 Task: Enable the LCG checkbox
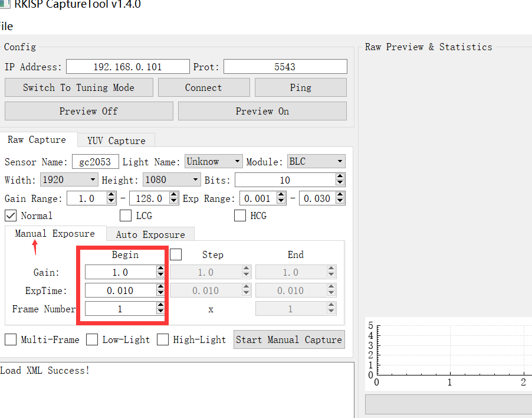(125, 215)
